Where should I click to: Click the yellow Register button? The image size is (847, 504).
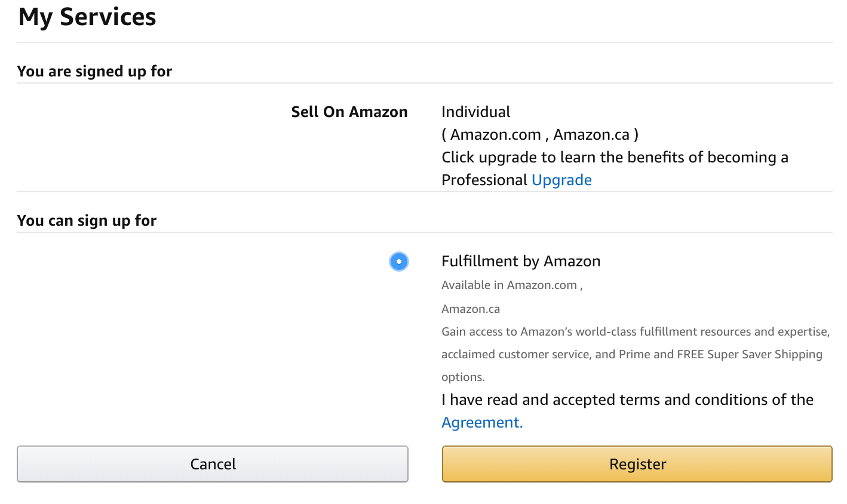click(637, 464)
